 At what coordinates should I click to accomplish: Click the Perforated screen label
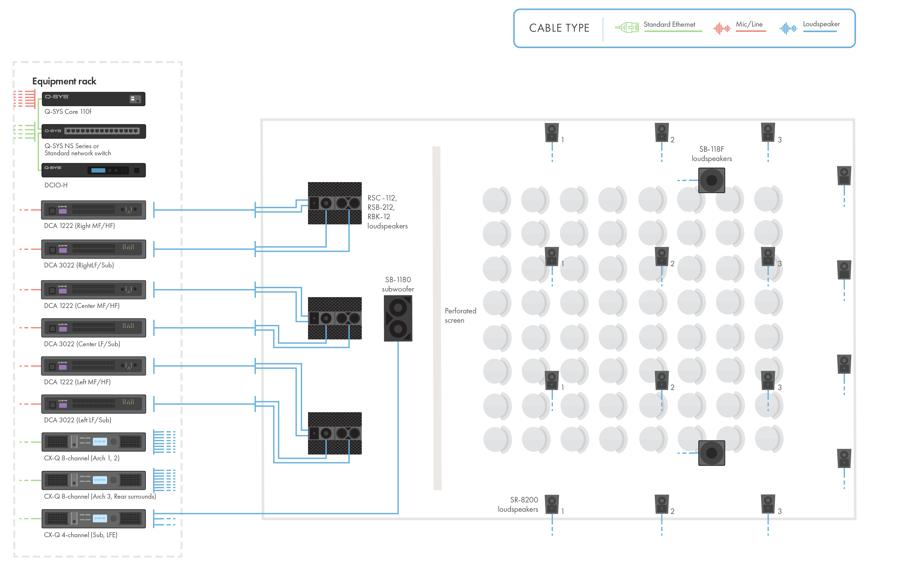click(x=460, y=315)
